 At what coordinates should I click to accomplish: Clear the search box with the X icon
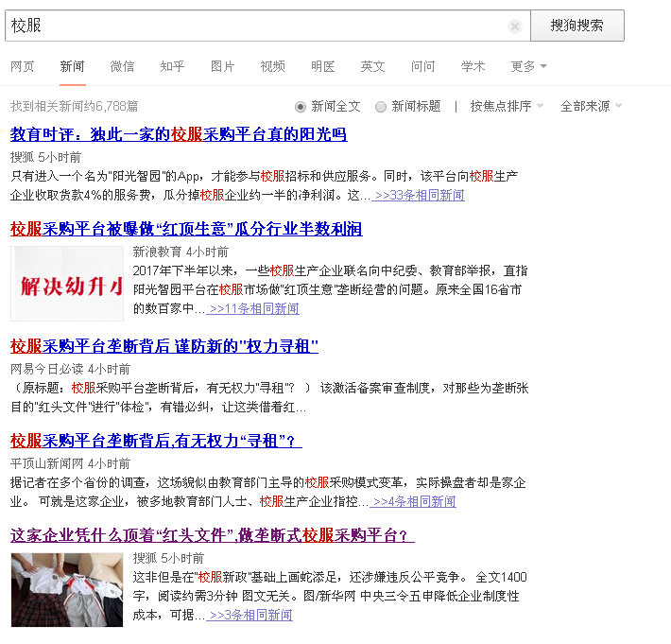pyautogui.click(x=514, y=26)
